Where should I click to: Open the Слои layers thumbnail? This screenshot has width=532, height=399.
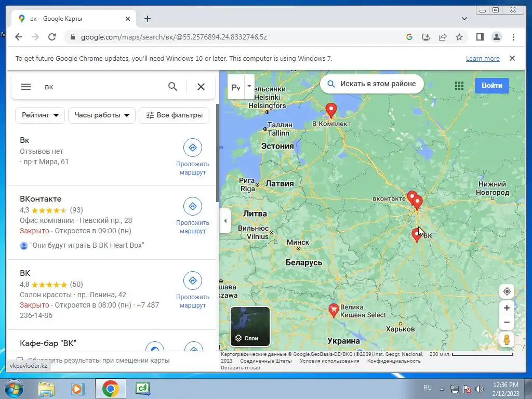[250, 326]
